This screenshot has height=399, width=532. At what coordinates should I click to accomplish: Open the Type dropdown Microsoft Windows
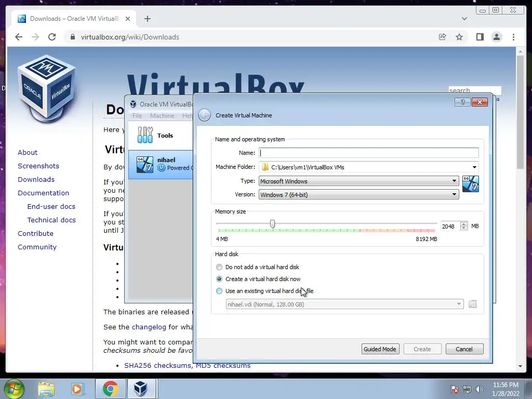(358, 181)
